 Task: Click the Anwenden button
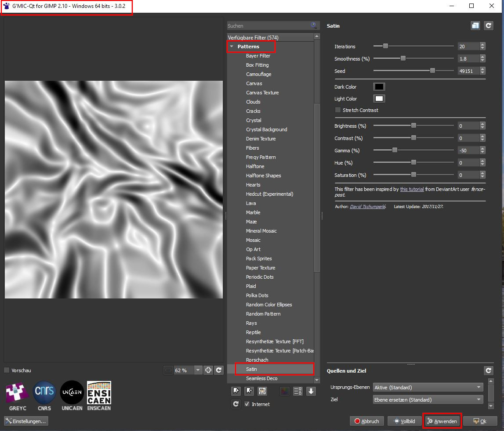442,421
